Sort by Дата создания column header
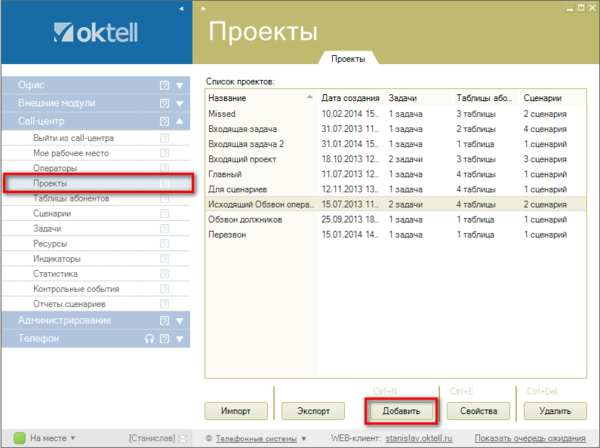The width and height of the screenshot is (600, 448). (350, 98)
